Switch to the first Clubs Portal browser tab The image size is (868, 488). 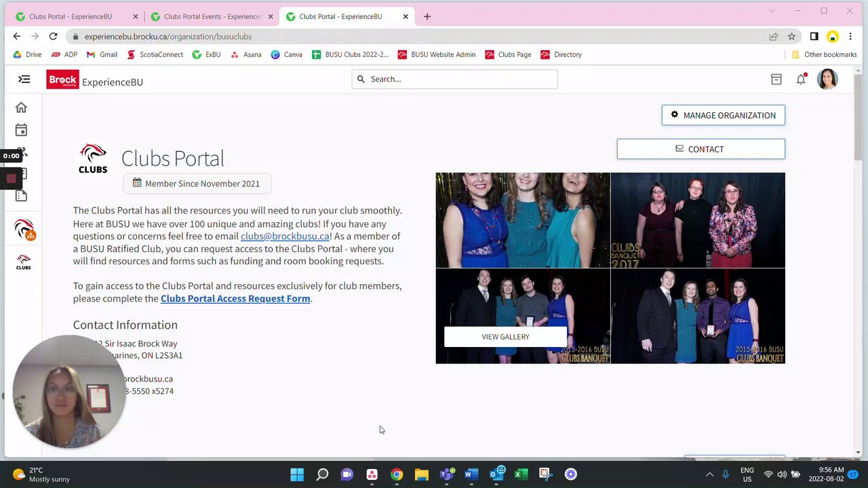[71, 16]
